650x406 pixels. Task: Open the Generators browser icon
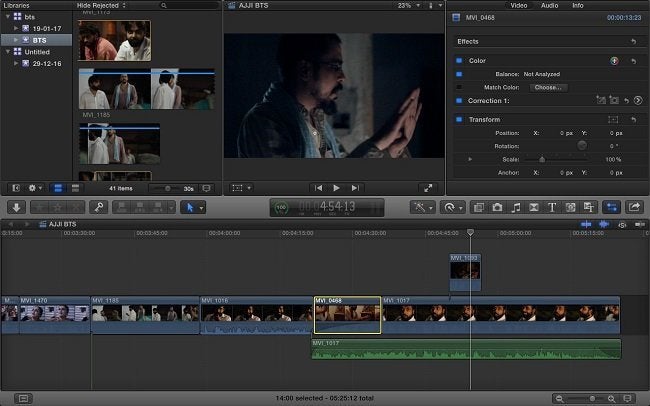(570, 207)
